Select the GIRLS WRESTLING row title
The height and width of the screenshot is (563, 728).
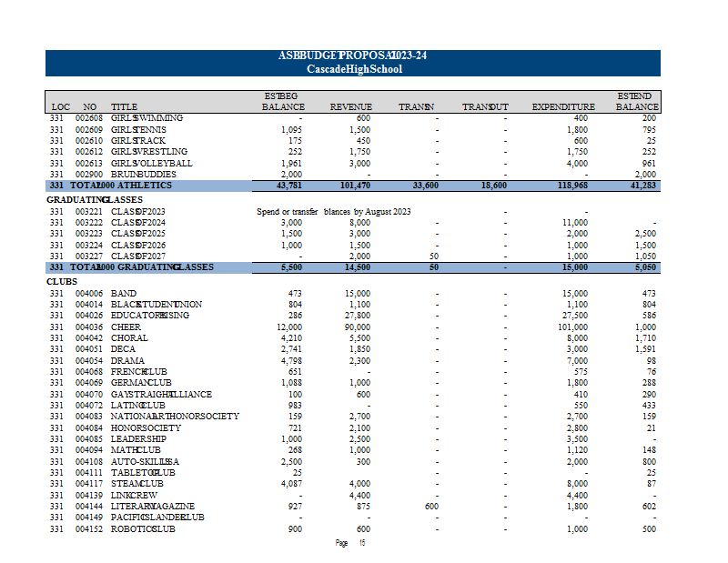[x=149, y=152]
